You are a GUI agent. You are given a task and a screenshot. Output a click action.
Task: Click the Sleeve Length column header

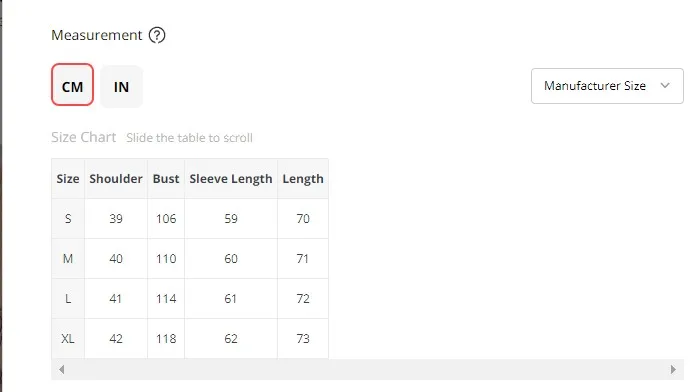pos(231,179)
